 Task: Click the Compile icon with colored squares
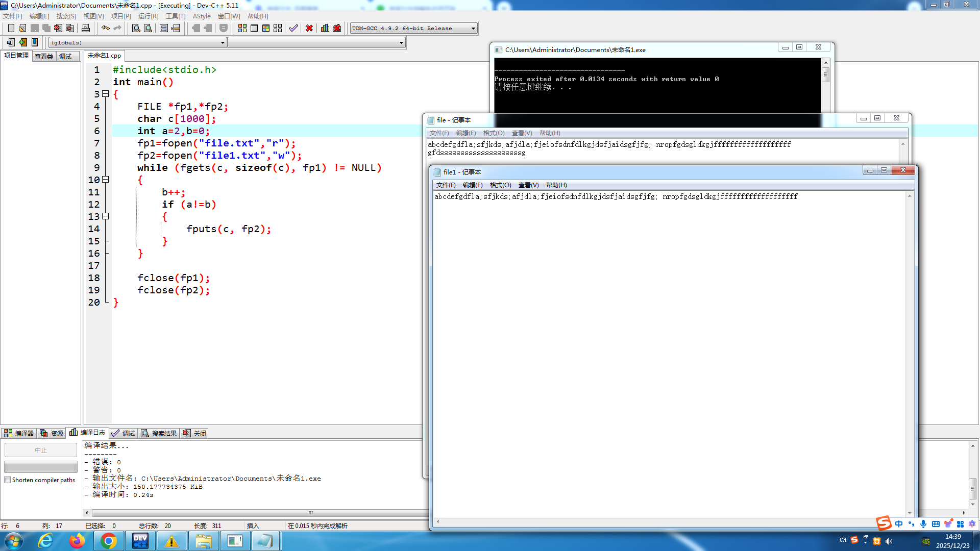click(242, 28)
